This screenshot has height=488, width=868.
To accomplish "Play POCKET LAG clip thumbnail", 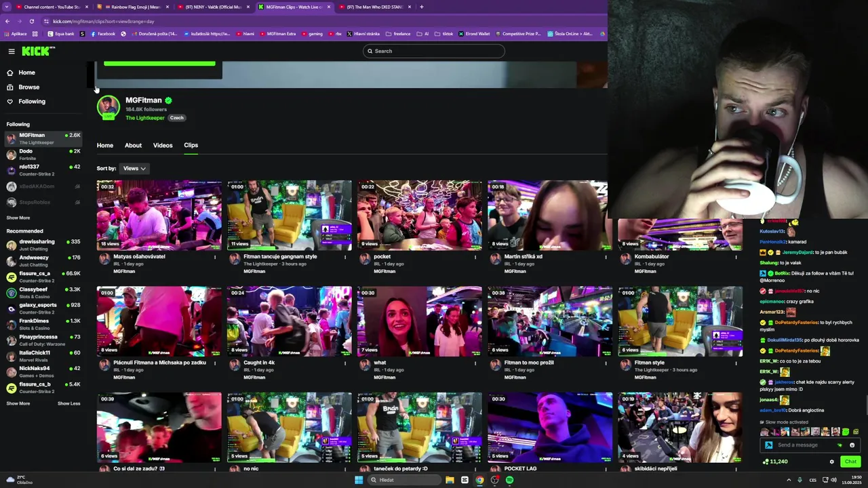I will tap(550, 427).
